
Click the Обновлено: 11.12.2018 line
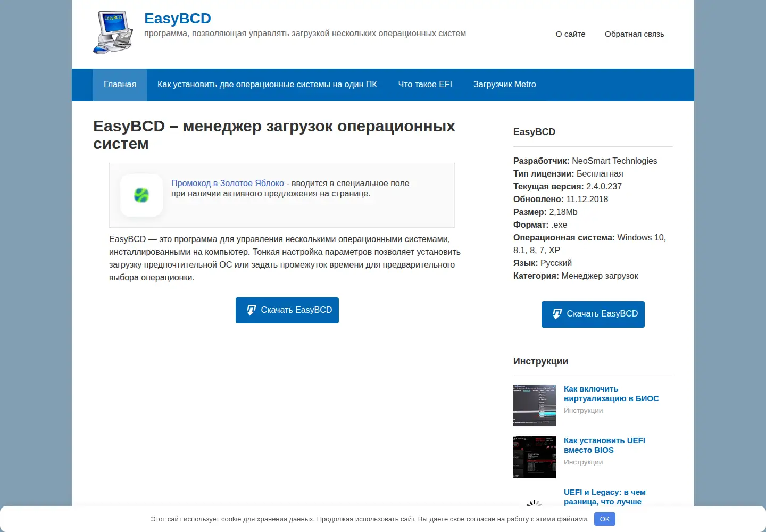pos(561,199)
